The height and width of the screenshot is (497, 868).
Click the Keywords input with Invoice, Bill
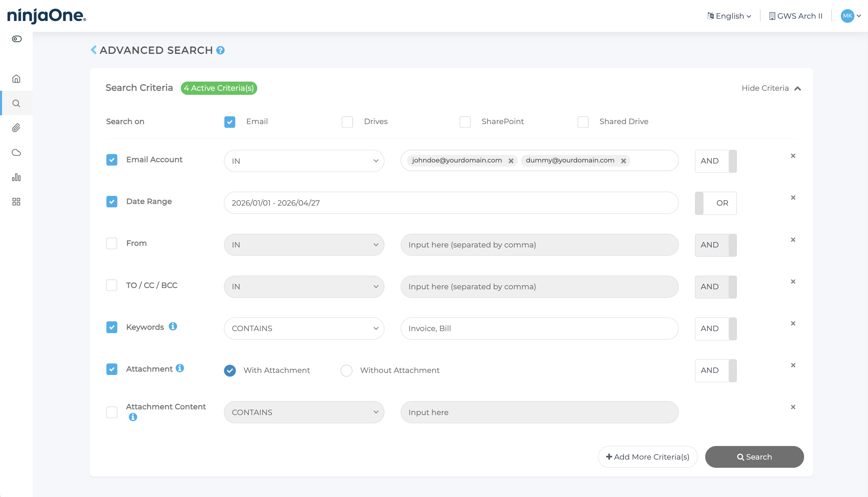[539, 328]
